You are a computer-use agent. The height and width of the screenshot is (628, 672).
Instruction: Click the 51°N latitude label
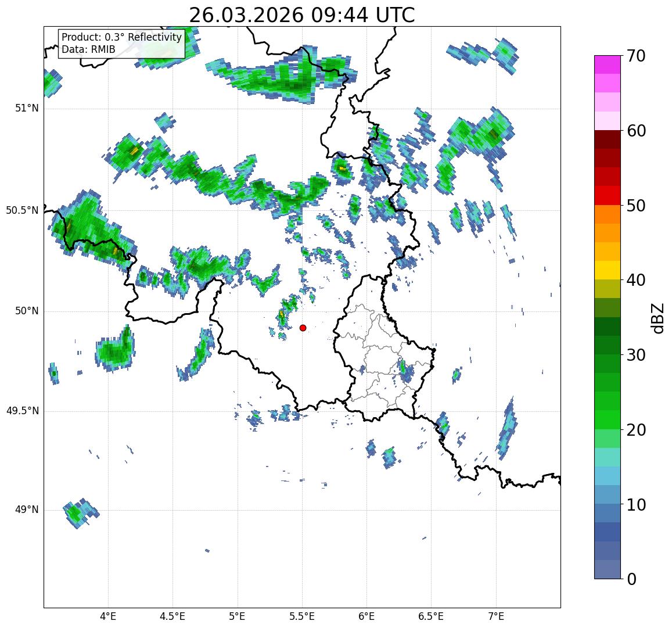(27, 109)
